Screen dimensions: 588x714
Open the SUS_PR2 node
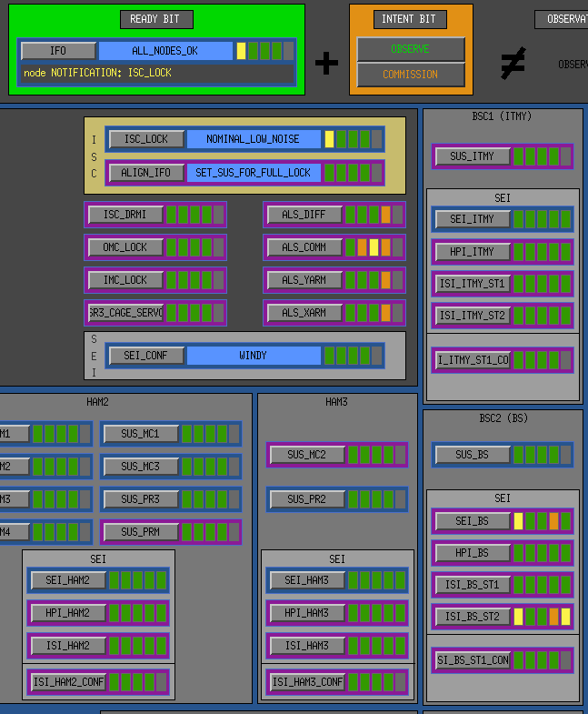307,499
